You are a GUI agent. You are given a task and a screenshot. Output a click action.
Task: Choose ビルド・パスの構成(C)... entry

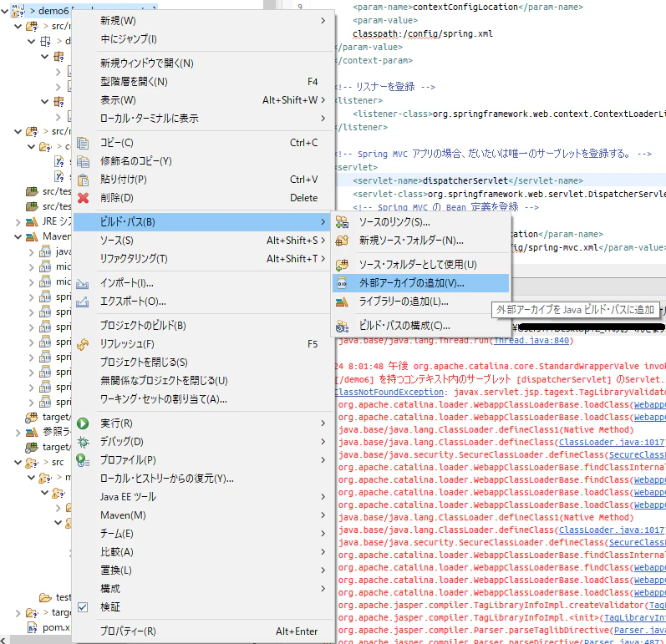click(x=421, y=326)
